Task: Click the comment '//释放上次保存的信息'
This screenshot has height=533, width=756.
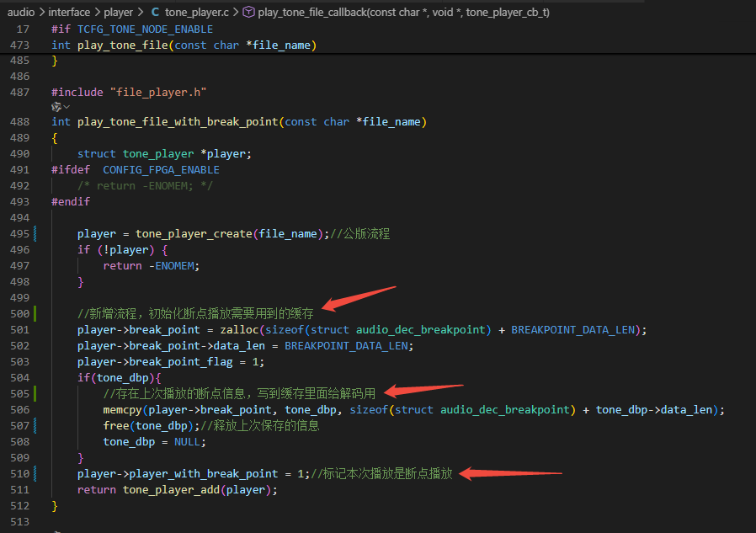Action: (260, 426)
